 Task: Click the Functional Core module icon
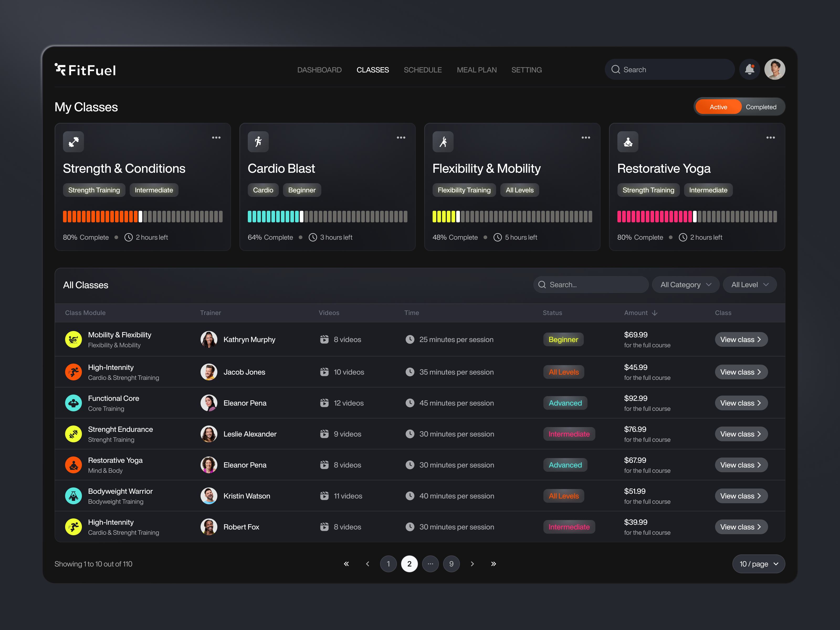click(73, 403)
